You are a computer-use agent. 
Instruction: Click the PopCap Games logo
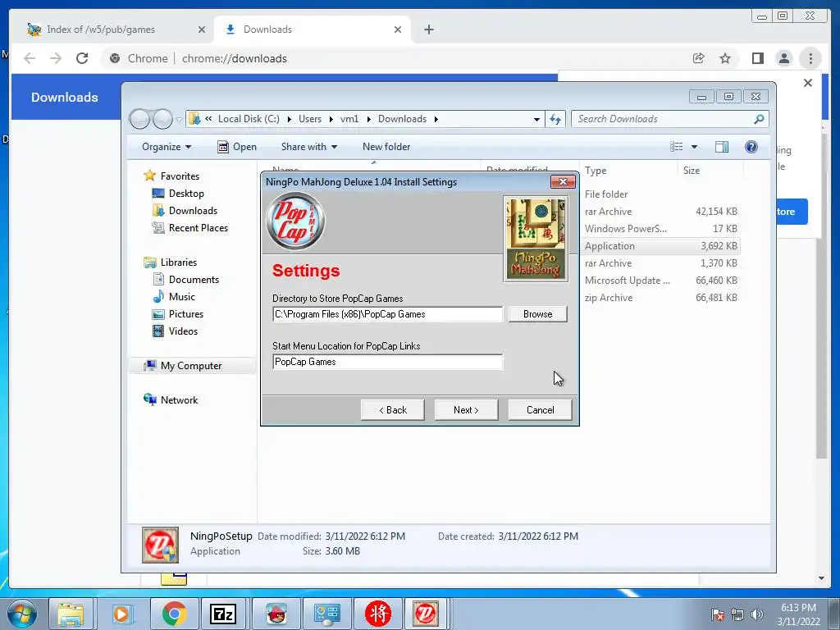coord(295,221)
